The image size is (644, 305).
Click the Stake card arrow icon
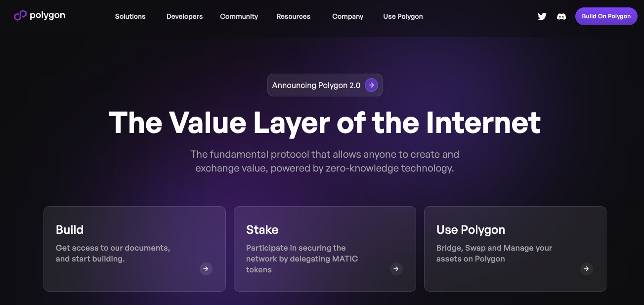point(396,269)
